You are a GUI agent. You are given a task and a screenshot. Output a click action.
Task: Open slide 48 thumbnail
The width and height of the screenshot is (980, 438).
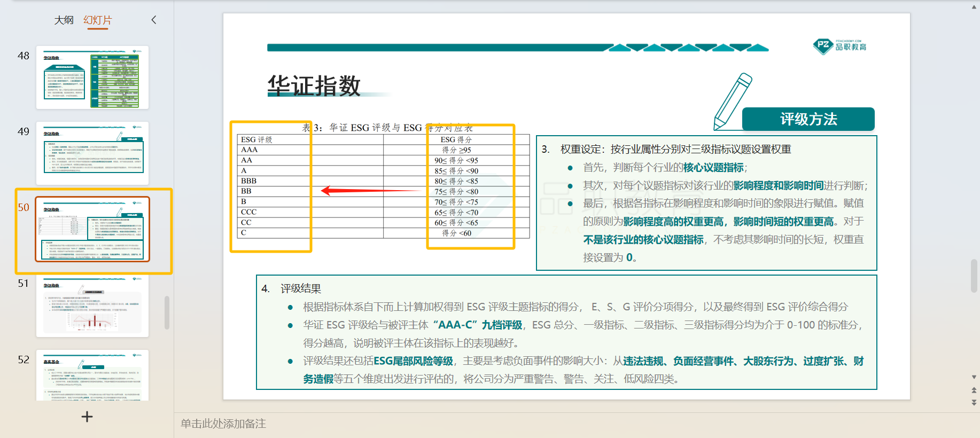pyautogui.click(x=92, y=77)
